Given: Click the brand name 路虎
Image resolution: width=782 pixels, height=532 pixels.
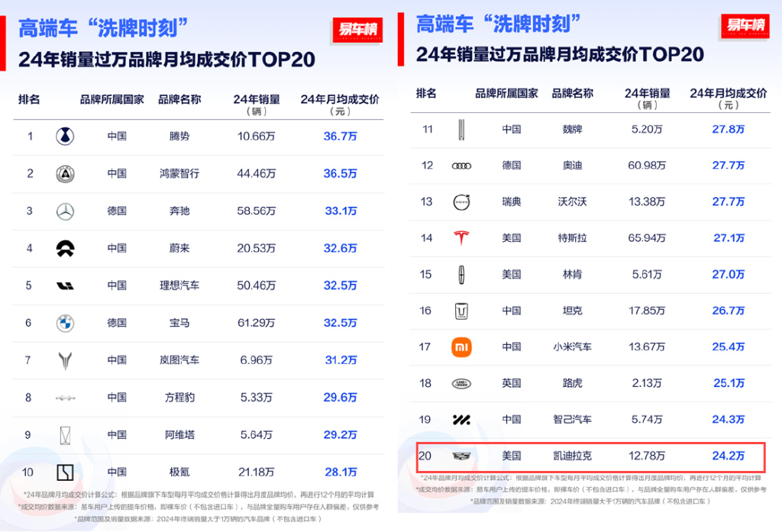Looking at the screenshot, I should click(x=572, y=383).
